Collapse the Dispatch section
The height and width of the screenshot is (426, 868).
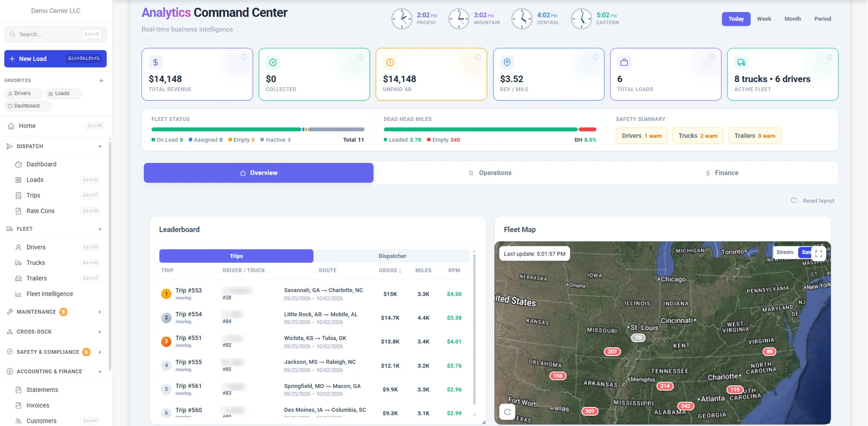(54, 147)
